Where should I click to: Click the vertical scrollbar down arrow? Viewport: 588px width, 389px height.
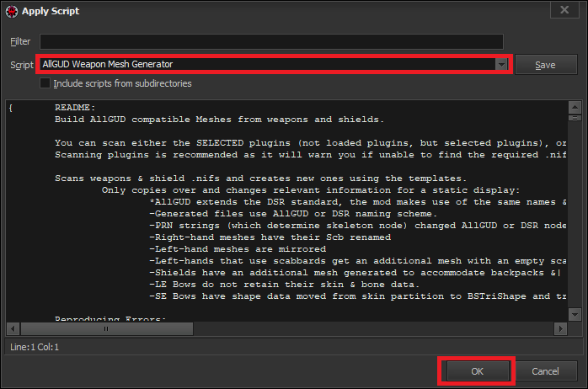[x=575, y=314]
